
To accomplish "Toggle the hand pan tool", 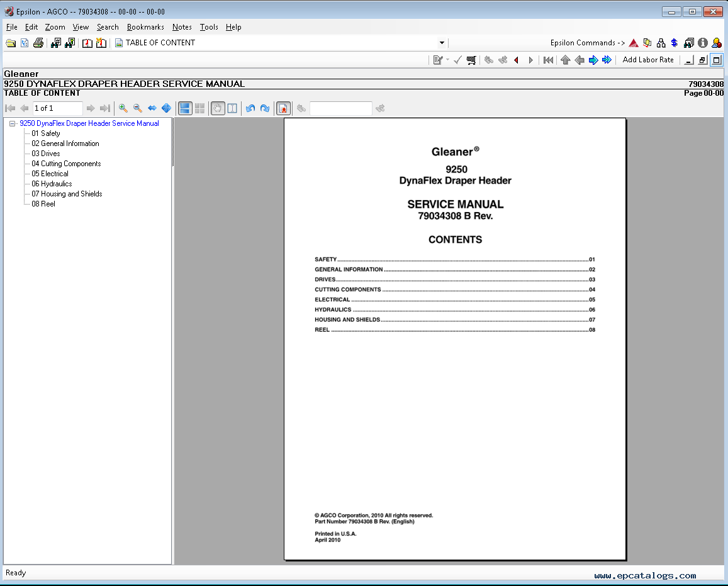I will pyautogui.click(x=218, y=108).
